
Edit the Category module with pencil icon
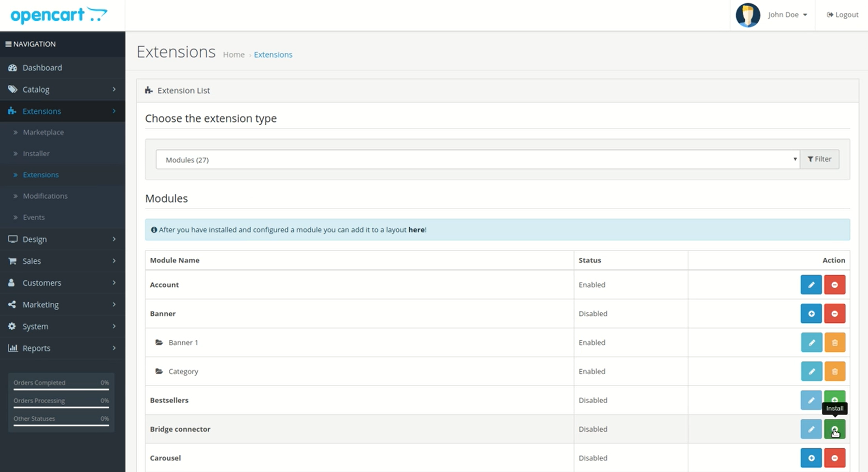(811, 372)
